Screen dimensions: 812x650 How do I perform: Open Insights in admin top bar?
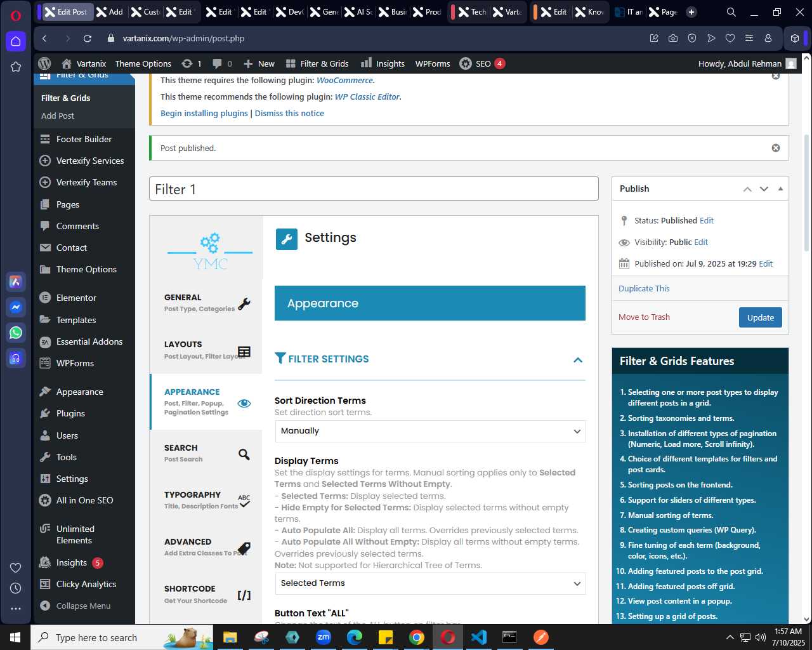[383, 63]
